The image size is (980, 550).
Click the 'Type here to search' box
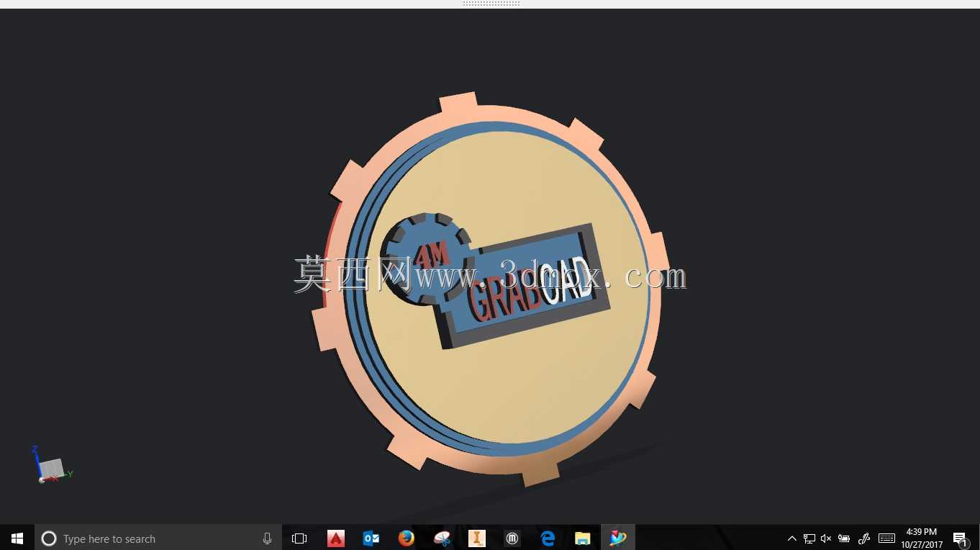[x=158, y=538]
